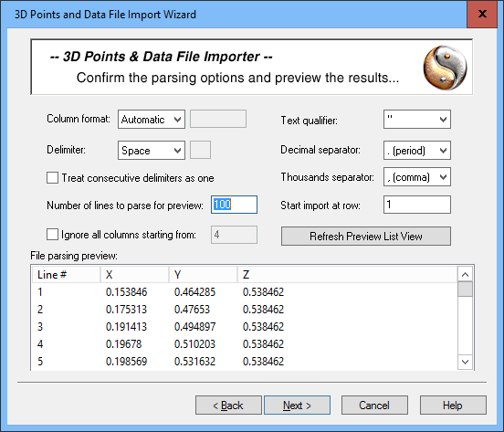Expand the Delimiter Space dropdown
504x432 pixels.
152,150
